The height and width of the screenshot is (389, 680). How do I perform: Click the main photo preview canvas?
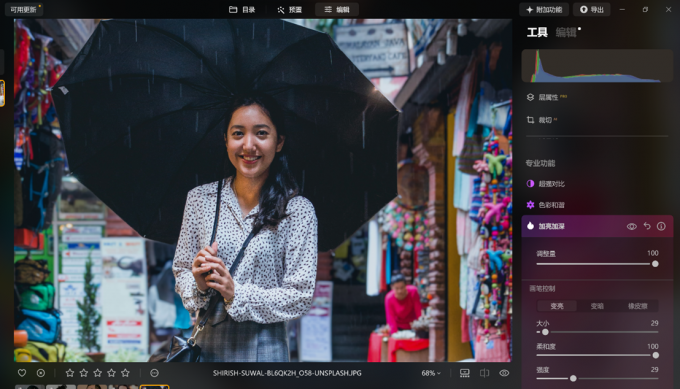point(263,190)
